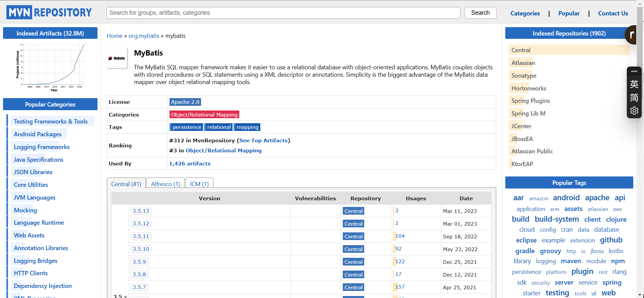Click the Apache 2.0 license badge

pos(185,102)
